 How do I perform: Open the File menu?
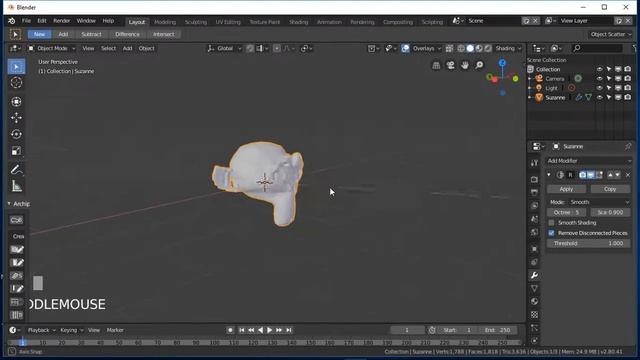(x=26, y=21)
